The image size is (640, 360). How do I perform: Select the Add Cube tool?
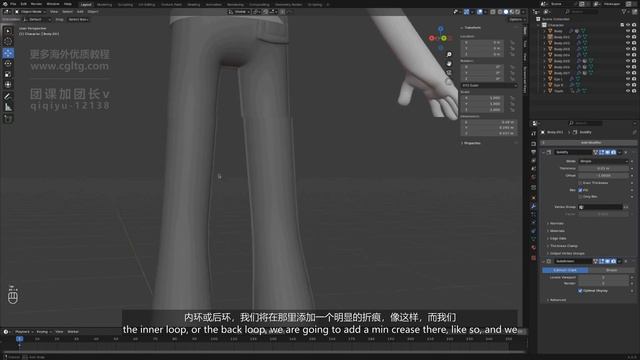8,119
